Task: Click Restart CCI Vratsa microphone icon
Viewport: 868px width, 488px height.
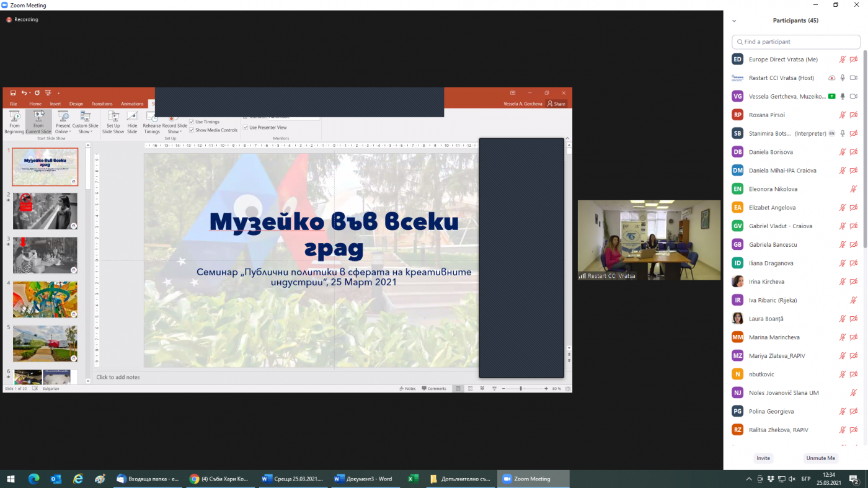Action: [843, 78]
